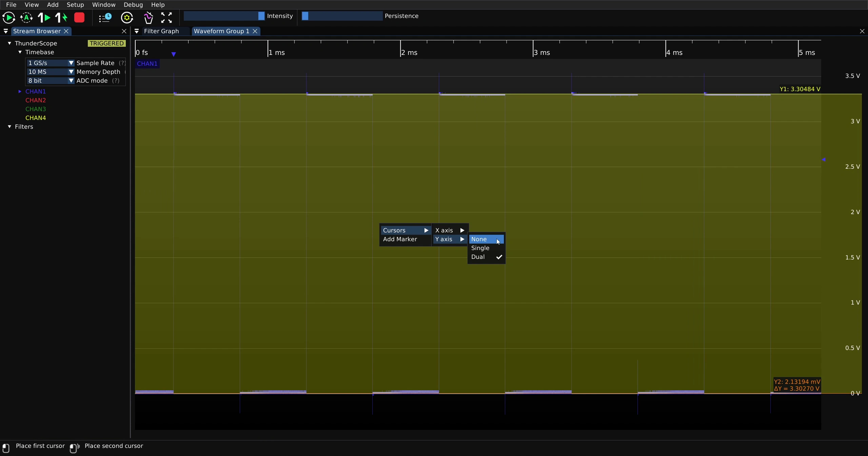
Task: Toggle fullscreen with the arrows icon
Action: pyautogui.click(x=166, y=18)
